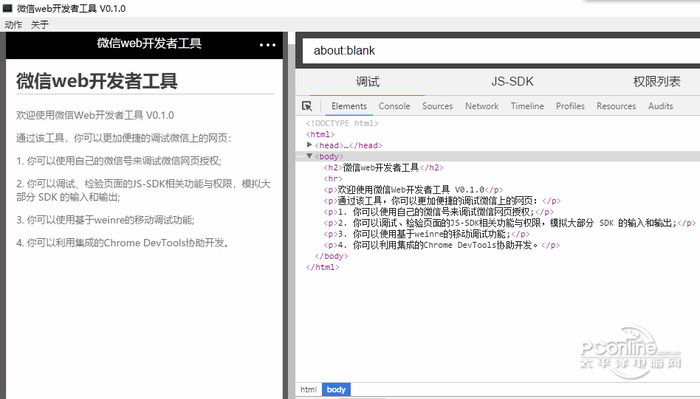This screenshot has height=399, width=700.
Task: Open the 关于 menu
Action: pyautogui.click(x=39, y=25)
